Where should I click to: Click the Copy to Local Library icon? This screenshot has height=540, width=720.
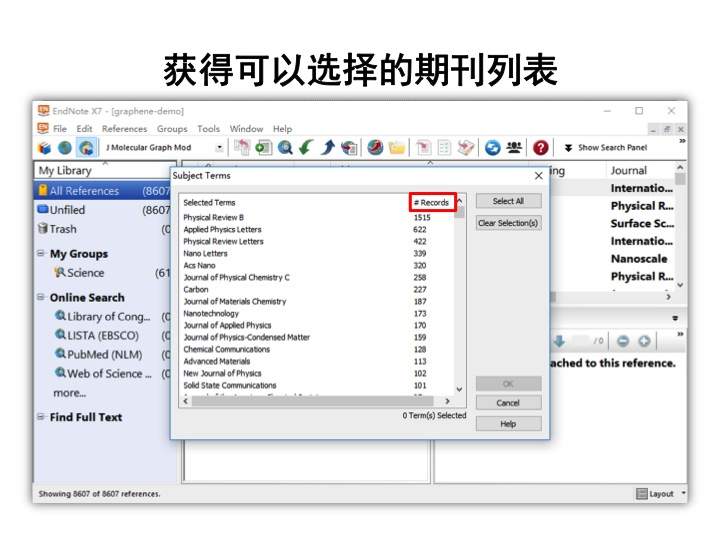point(241,147)
